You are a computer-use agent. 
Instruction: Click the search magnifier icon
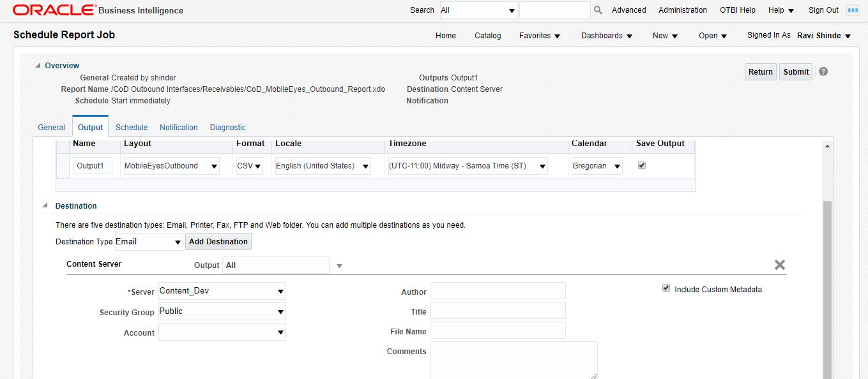[x=598, y=10]
